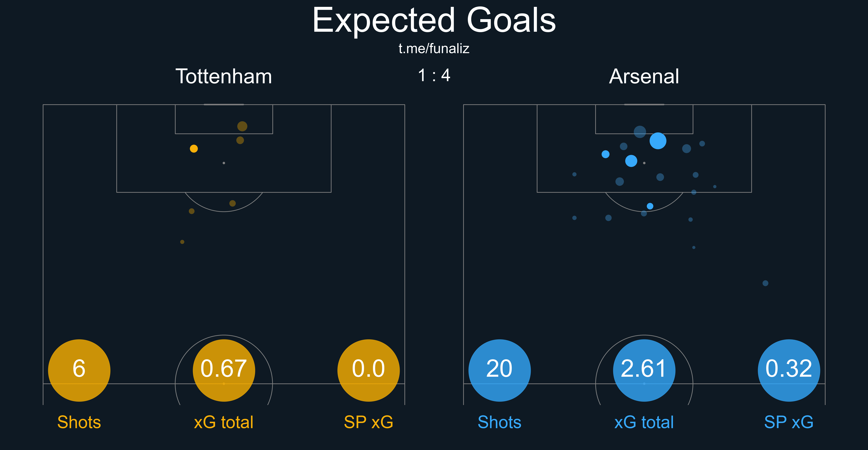Open the t.me/funaliz link
Image resolution: width=868 pixels, height=450 pixels.
point(434,49)
